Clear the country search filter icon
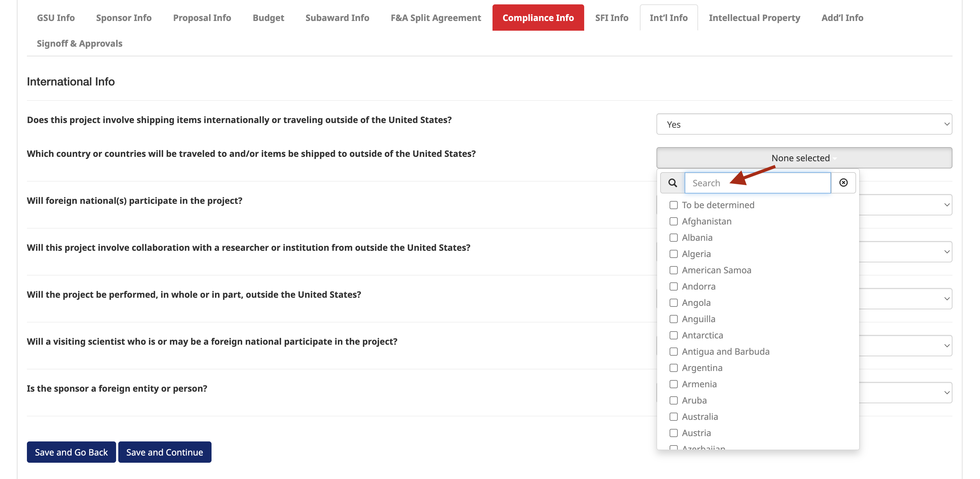980x479 pixels. [844, 183]
